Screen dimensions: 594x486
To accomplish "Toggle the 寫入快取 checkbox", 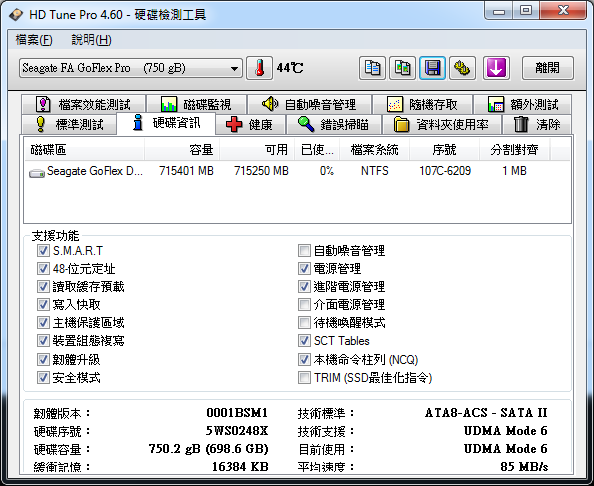I will pos(43,305).
